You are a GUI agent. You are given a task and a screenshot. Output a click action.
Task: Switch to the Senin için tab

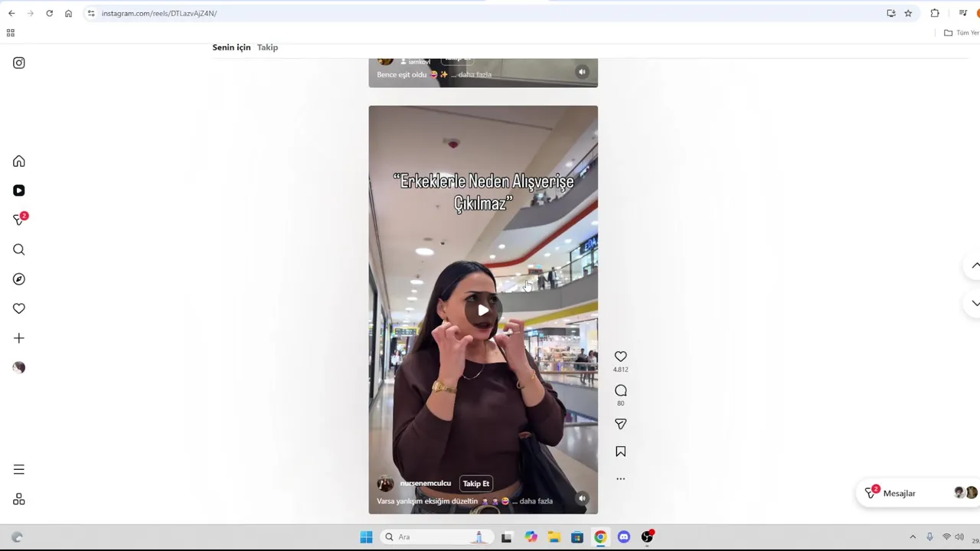click(231, 47)
